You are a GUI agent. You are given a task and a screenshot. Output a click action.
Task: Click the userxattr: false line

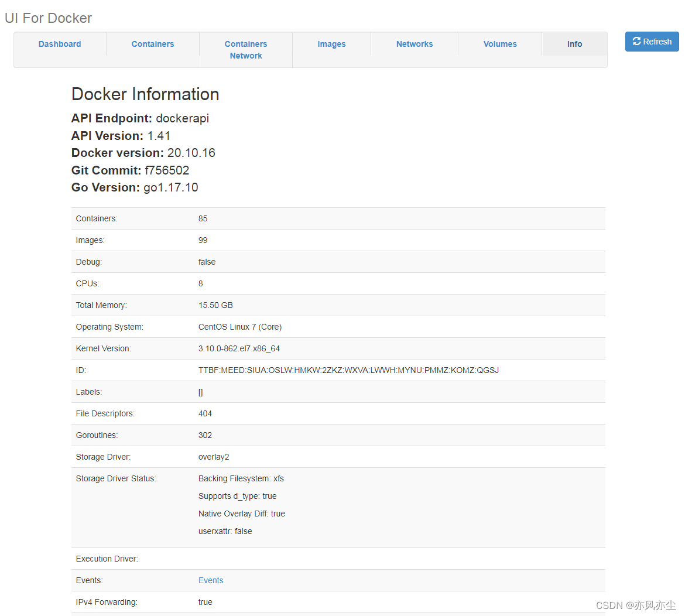[x=225, y=531]
